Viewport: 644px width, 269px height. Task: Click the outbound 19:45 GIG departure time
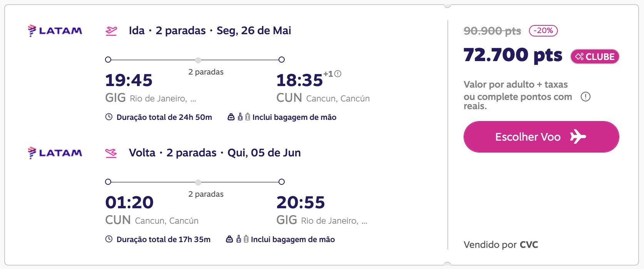[x=129, y=80]
